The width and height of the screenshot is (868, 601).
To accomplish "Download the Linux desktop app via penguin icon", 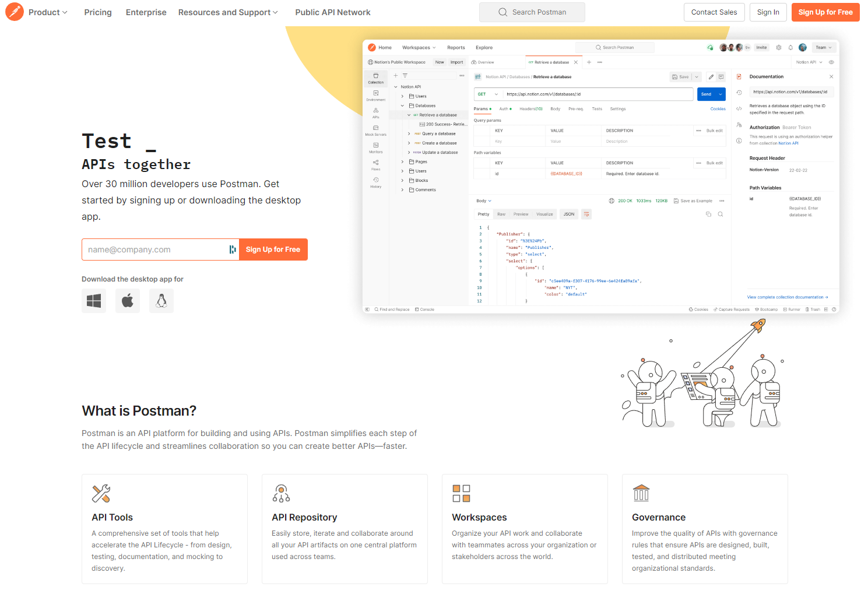I will 161,301.
